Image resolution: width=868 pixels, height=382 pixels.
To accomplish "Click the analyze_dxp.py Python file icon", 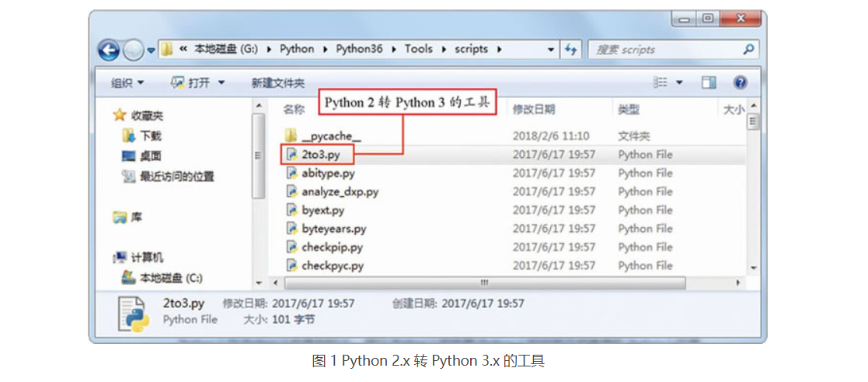I will click(x=291, y=191).
